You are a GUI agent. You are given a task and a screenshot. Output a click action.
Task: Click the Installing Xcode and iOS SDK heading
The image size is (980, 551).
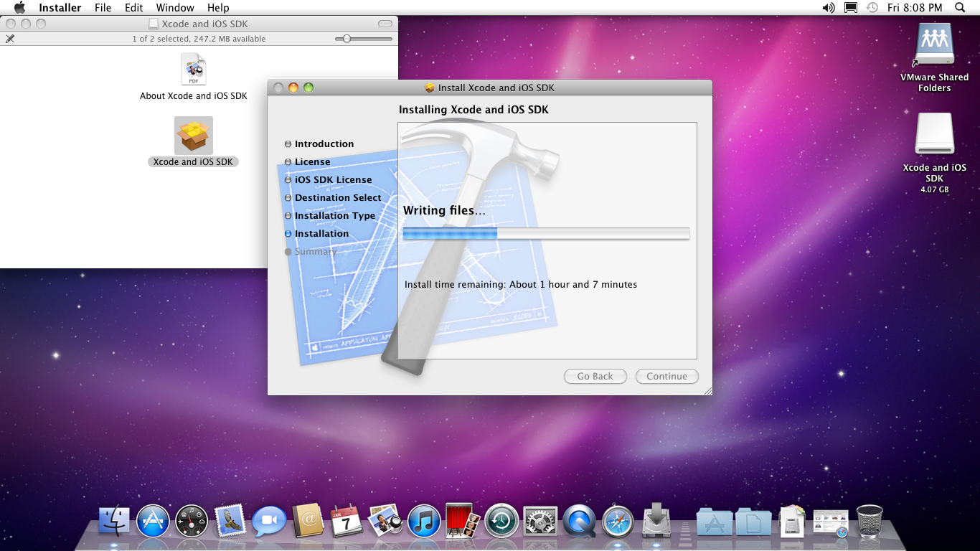(x=473, y=110)
